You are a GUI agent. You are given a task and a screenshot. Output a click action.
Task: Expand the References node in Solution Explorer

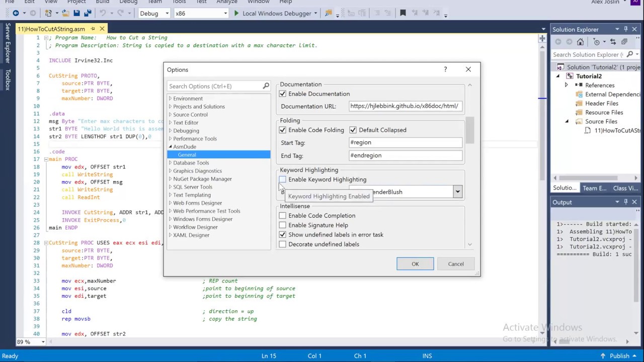coord(567,85)
